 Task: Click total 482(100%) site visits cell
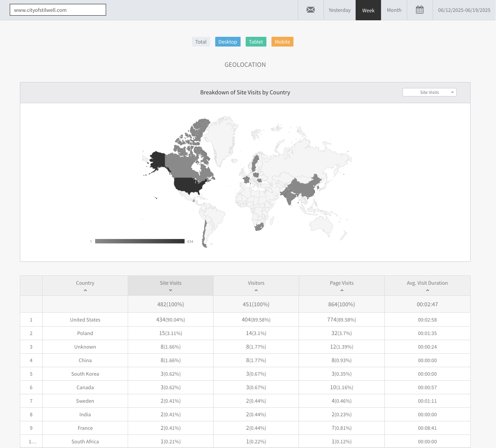(x=170, y=304)
